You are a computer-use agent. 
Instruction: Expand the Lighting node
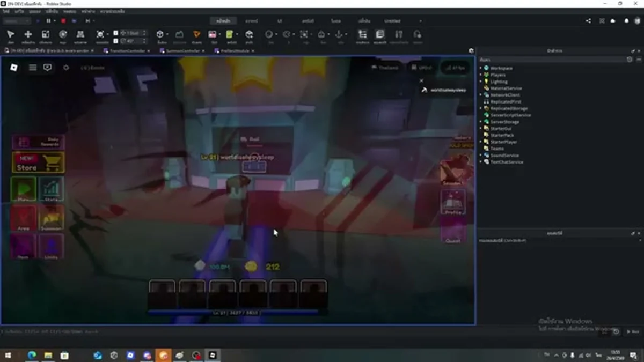tap(481, 82)
